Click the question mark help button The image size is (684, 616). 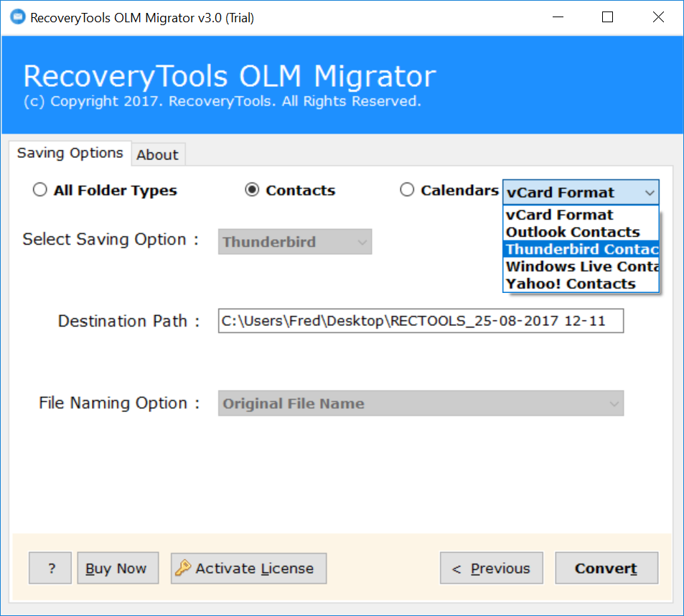[50, 568]
